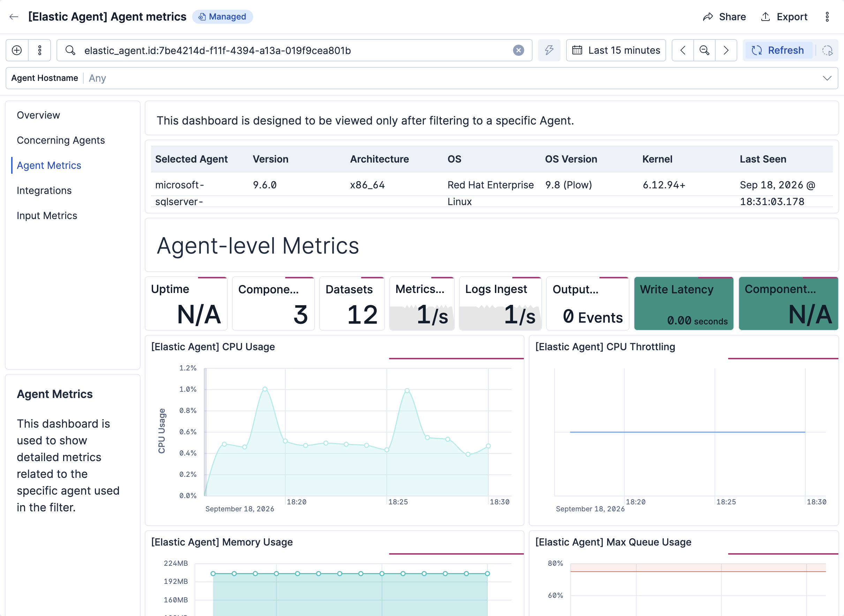Open the Share menu
Image resolution: width=844 pixels, height=616 pixels.
(x=724, y=17)
